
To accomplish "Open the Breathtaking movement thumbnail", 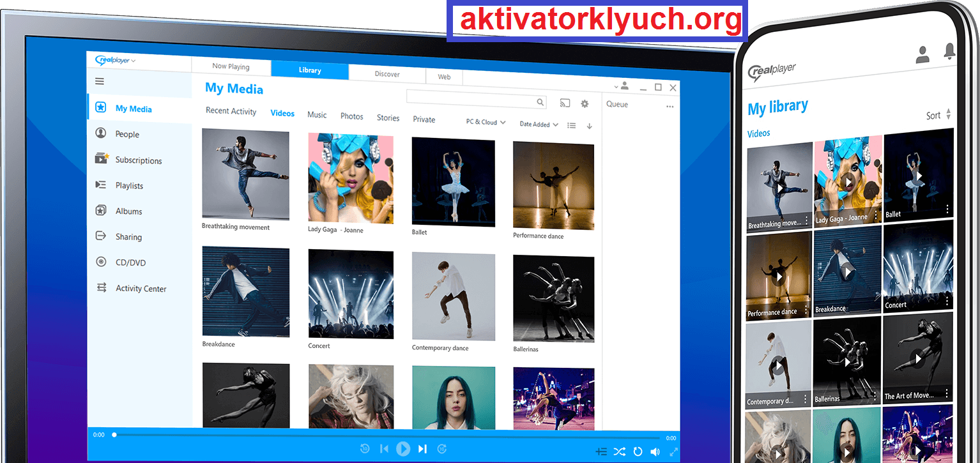I will pos(245,174).
